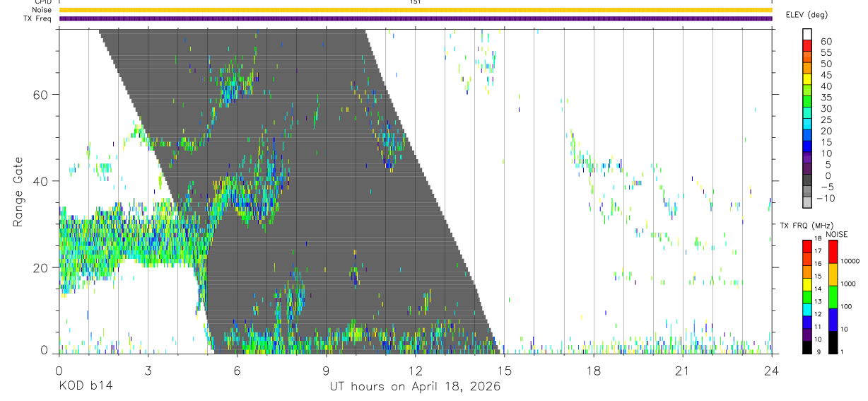Click the '30' label on ELEV legend
This screenshot has width=868, height=401.
(826, 109)
